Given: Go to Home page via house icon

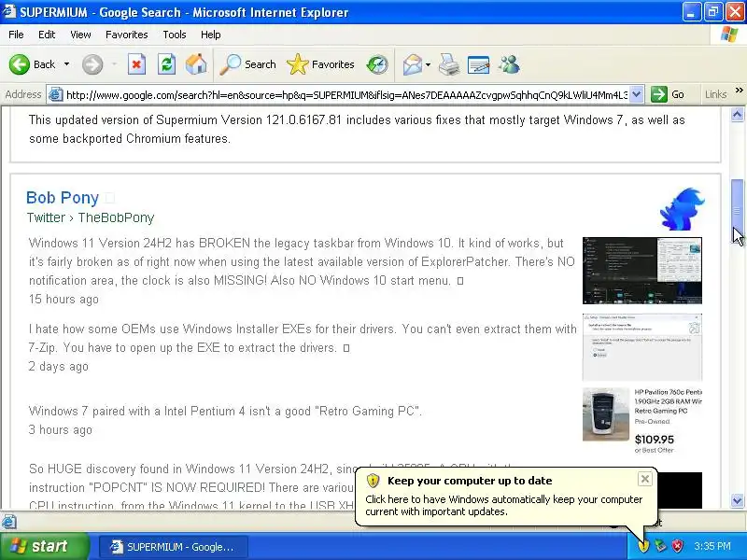Looking at the screenshot, I should click(196, 64).
